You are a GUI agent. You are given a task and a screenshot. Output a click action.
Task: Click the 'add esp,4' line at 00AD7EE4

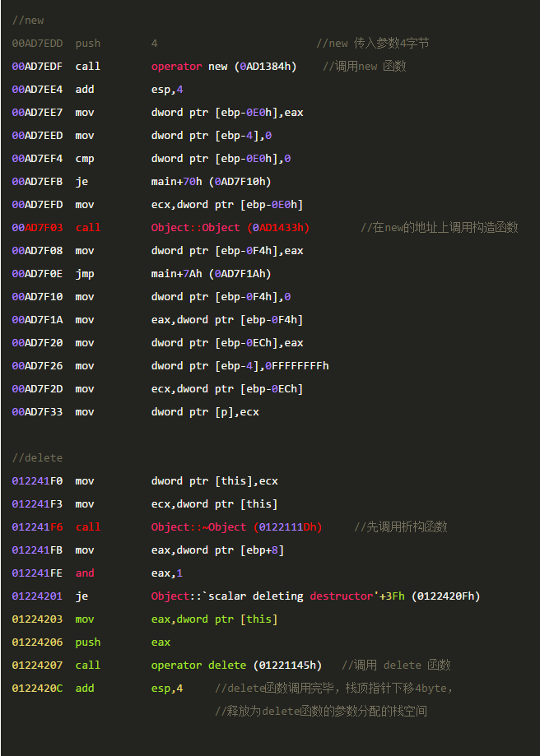(97, 90)
